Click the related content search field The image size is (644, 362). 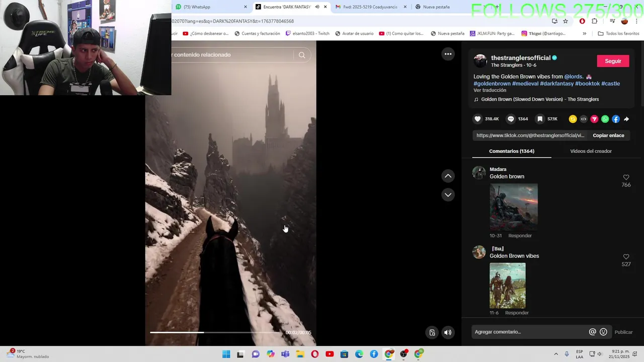click(231, 55)
